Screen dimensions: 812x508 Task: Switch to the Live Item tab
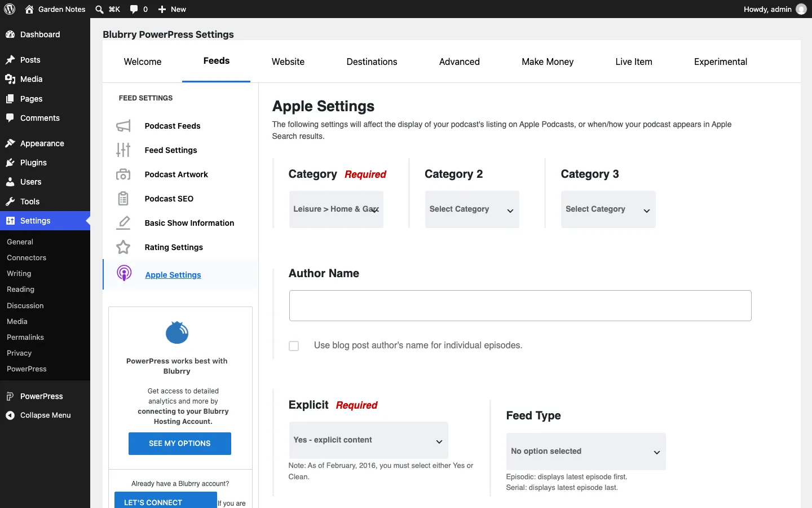click(x=634, y=62)
